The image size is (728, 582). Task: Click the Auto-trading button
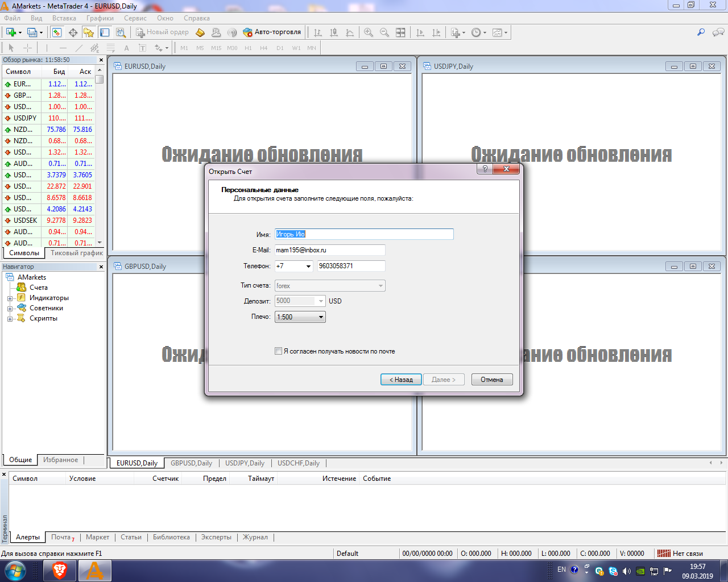coord(272,32)
